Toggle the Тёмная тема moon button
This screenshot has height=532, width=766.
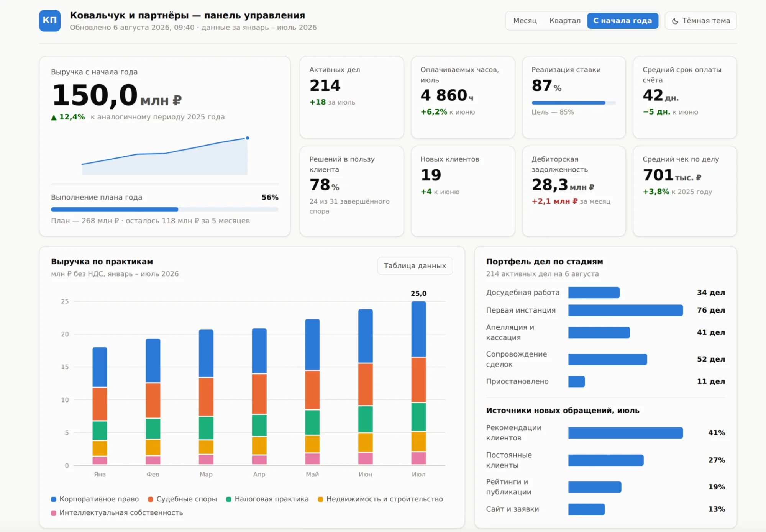(x=700, y=21)
